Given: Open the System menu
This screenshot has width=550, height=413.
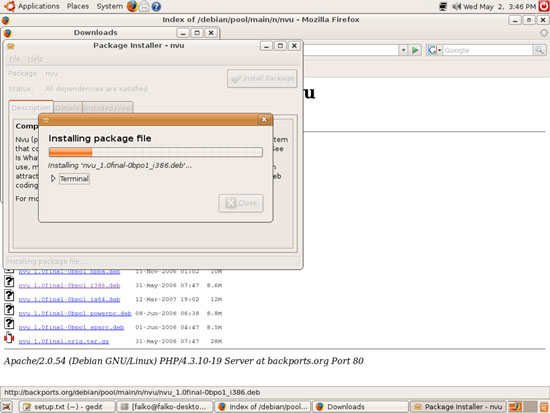Looking at the screenshot, I should 110,6.
